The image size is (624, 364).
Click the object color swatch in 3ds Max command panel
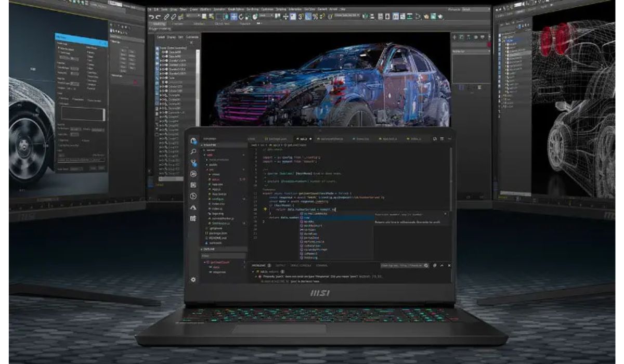tap(489, 45)
